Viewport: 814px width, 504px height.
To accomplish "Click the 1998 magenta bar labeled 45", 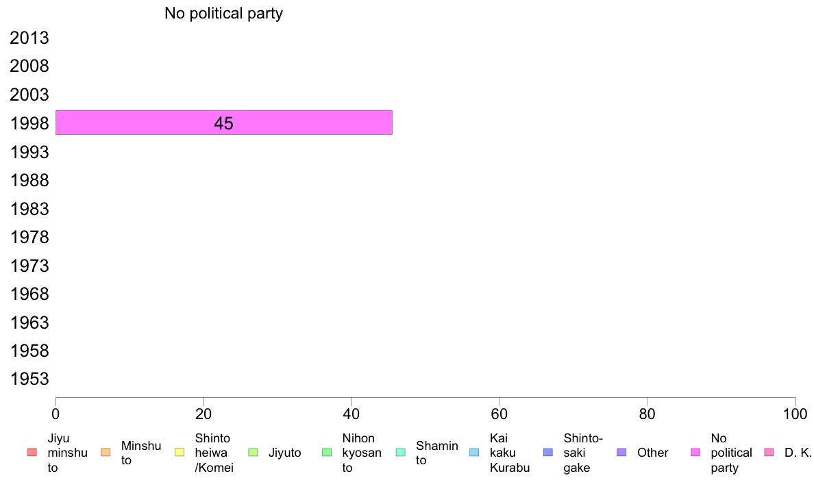I will [224, 123].
